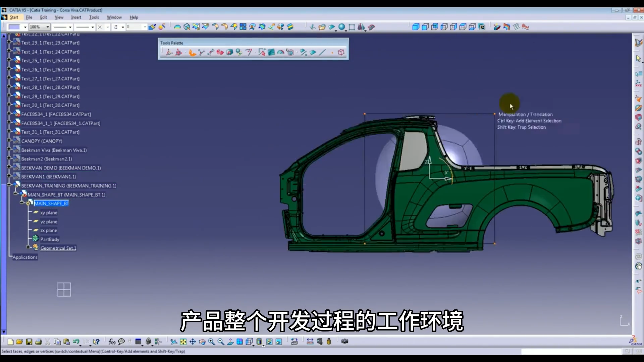Click the Capture camera icon
644x362 pixels.
tap(345, 341)
